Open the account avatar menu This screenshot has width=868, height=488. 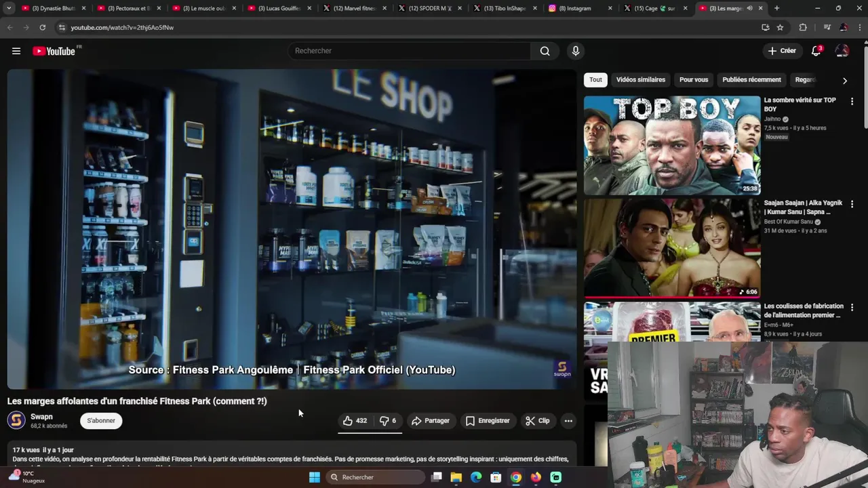pyautogui.click(x=842, y=51)
